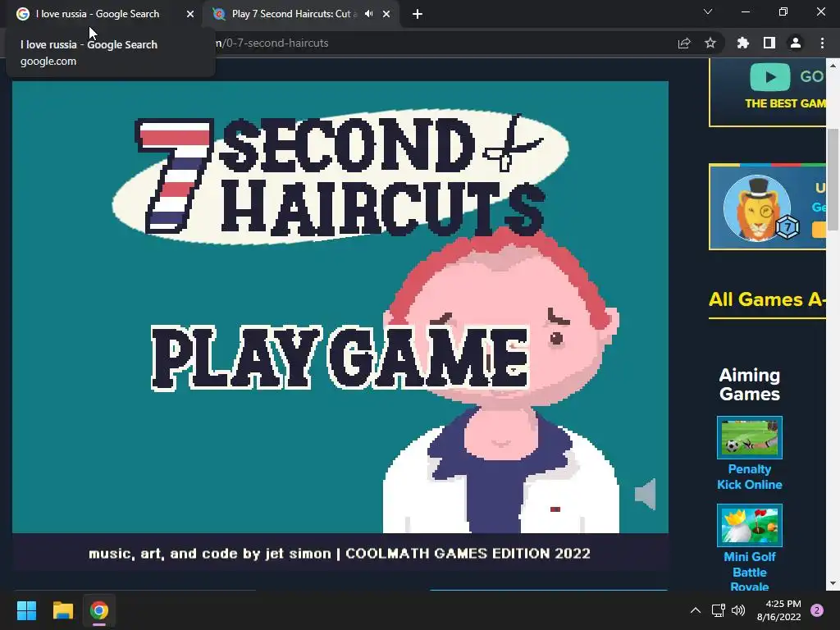Click the scrollbar up arrow
The image size is (840, 630).
pos(833,66)
